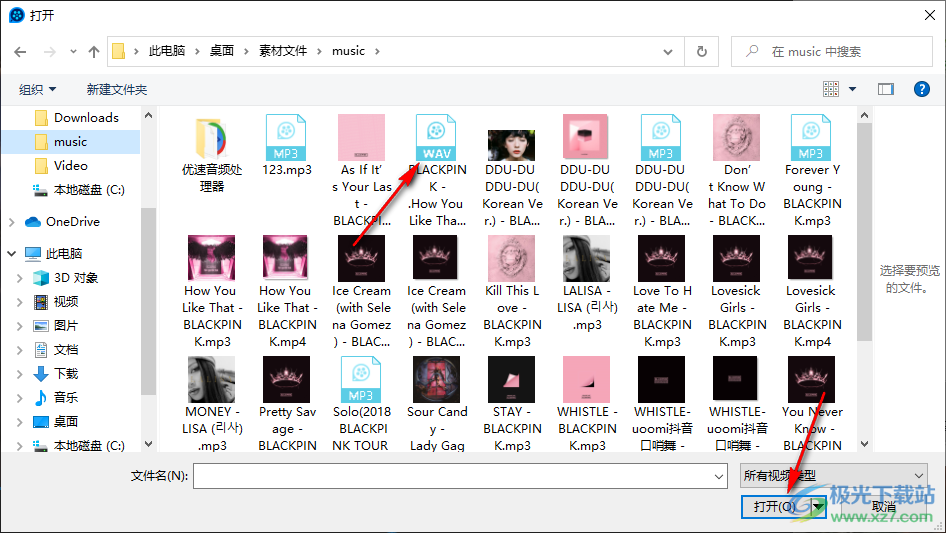
Task: Select music folder in sidebar
Action: pyautogui.click(x=71, y=142)
